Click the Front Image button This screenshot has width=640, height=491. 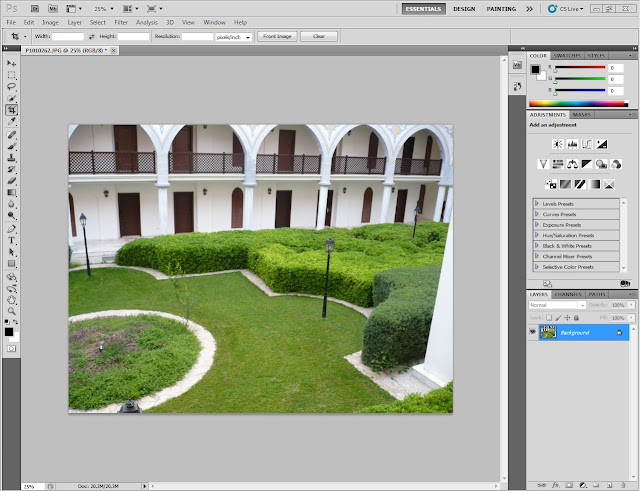(277, 36)
